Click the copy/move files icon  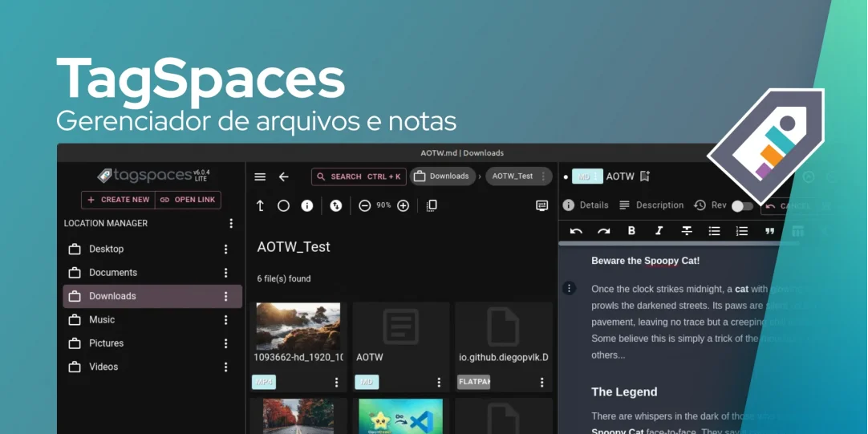point(432,206)
